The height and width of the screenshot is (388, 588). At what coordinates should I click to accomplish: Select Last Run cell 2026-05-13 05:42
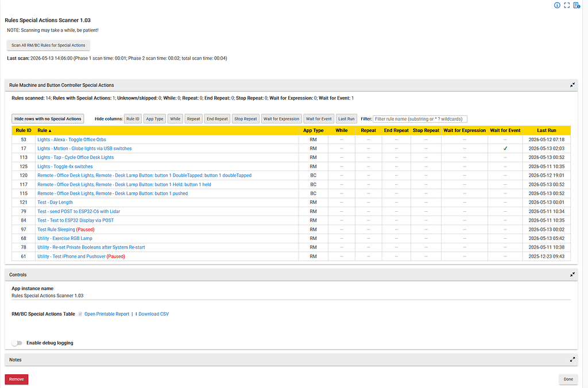tap(547, 238)
